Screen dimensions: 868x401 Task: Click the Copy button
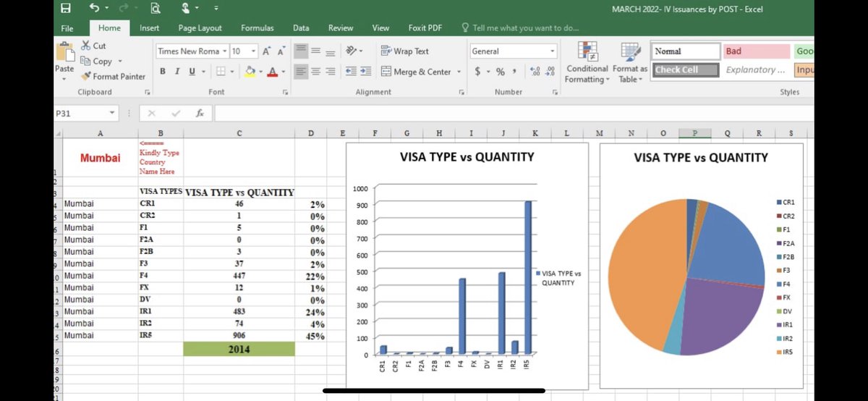pos(96,62)
